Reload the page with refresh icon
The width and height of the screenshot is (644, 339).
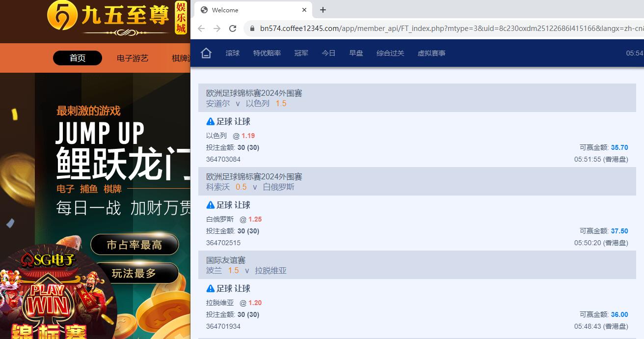233,28
